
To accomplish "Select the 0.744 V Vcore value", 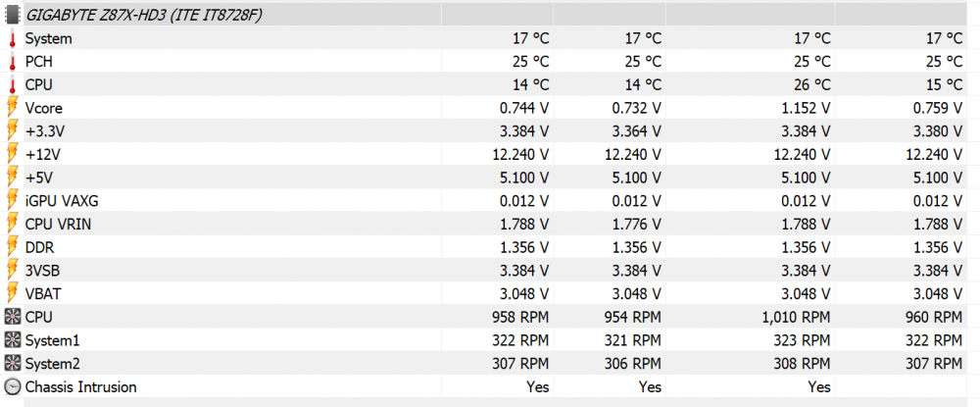I will coord(524,108).
